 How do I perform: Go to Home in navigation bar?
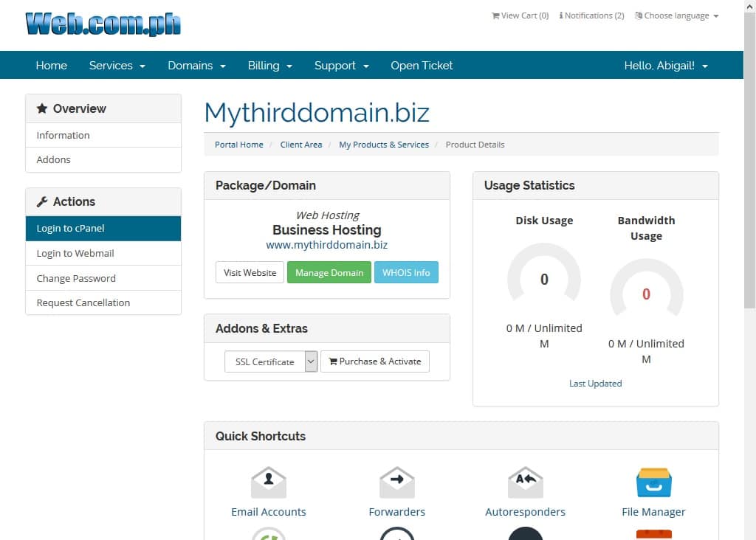tap(52, 66)
